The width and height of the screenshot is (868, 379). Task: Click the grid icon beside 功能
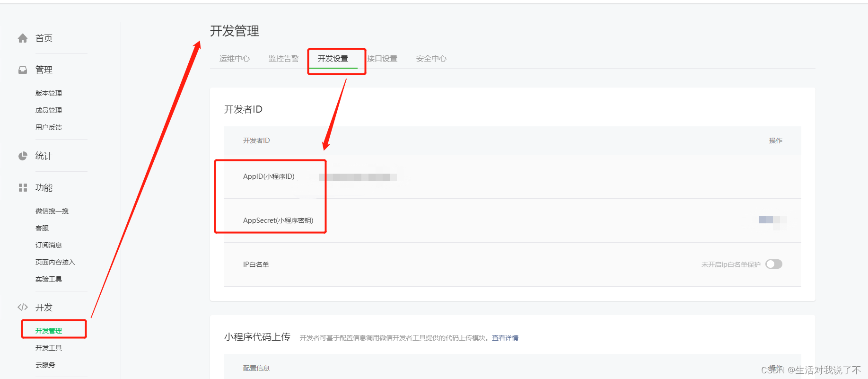[23, 188]
